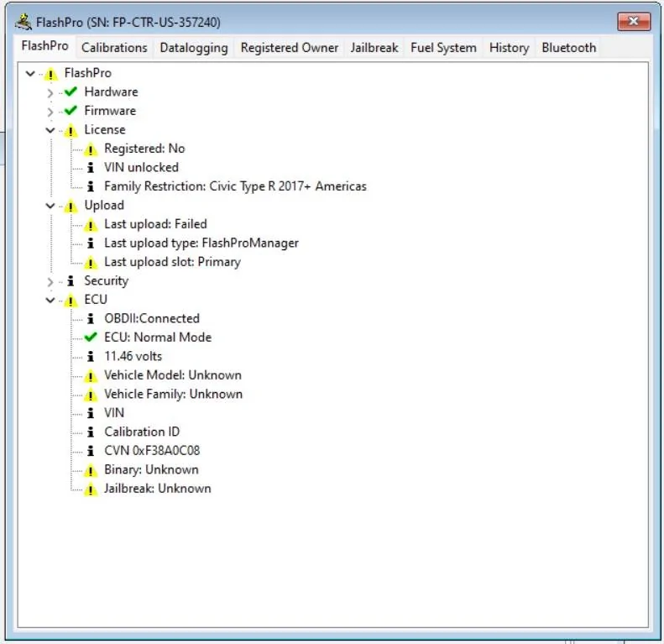Select the Hardware tree item text
Screen dimensions: 664x644
pyautogui.click(x=111, y=92)
